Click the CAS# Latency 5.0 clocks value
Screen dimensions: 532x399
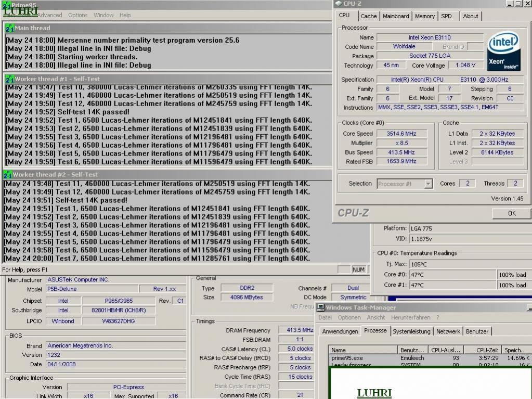296,349
